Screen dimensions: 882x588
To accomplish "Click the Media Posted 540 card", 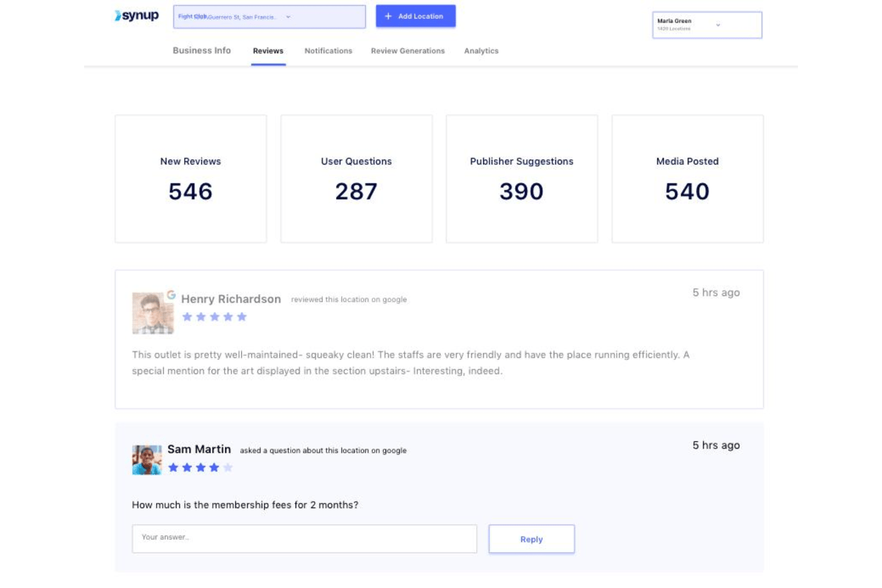I will (687, 179).
